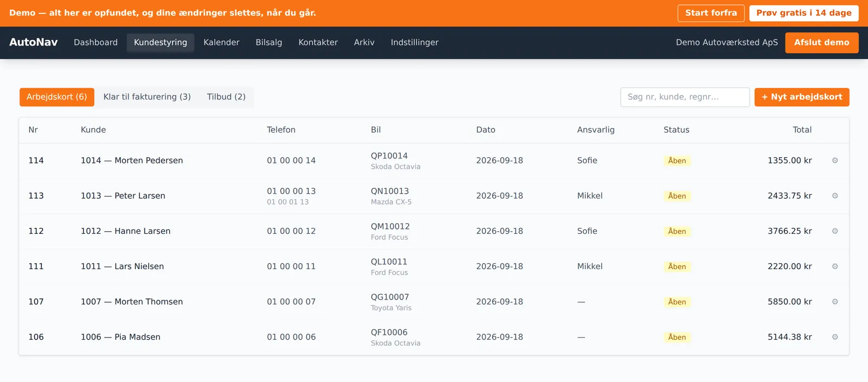Image resolution: width=868 pixels, height=382 pixels.
Task: Click phone number 01 00 00 06
Action: (x=291, y=337)
